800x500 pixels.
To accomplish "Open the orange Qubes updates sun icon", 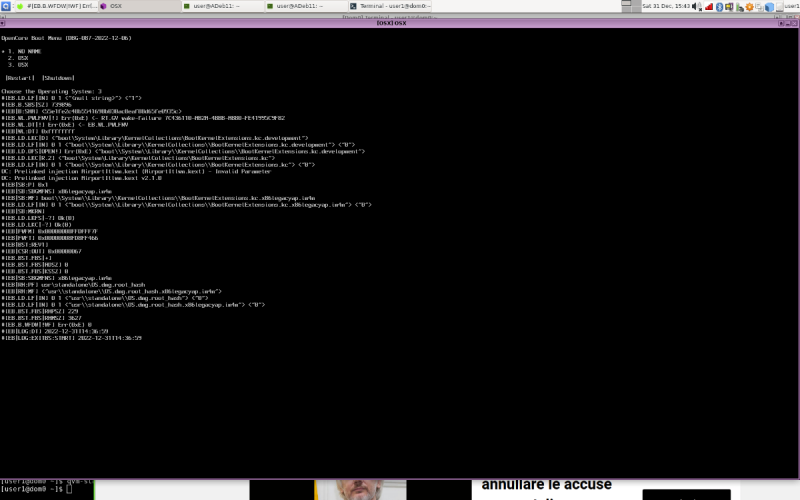I will (x=749, y=7).
